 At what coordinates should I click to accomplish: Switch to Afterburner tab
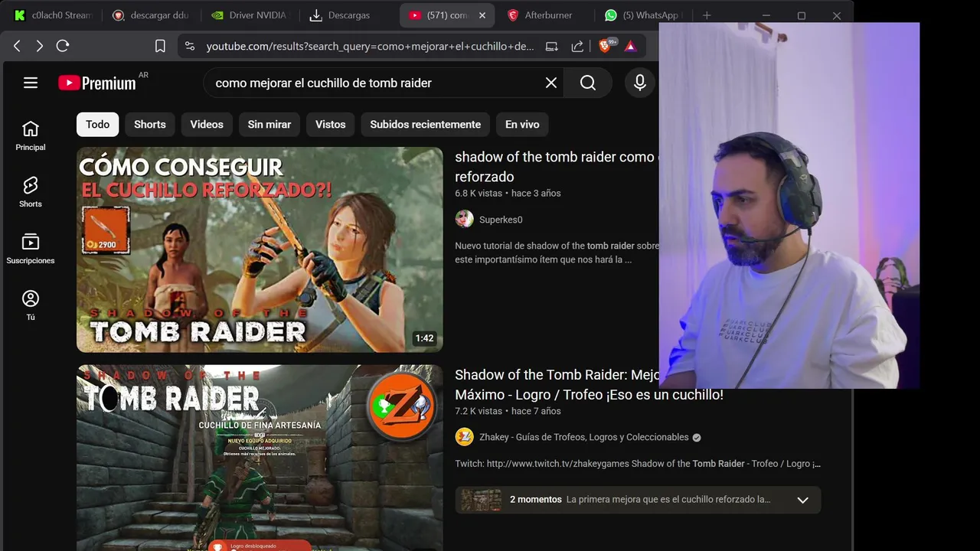[545, 15]
